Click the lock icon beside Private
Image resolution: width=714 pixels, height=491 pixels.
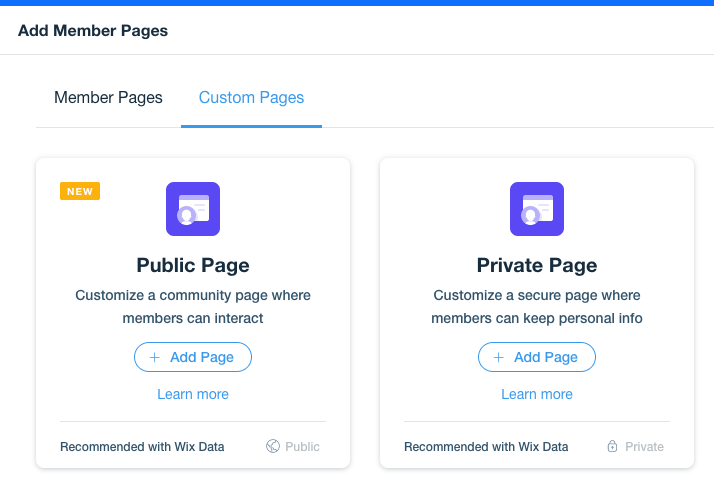(x=612, y=446)
